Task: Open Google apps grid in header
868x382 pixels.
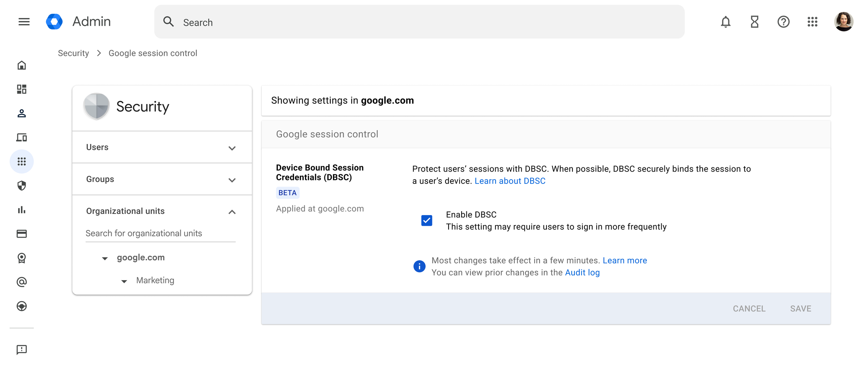Action: pos(812,22)
